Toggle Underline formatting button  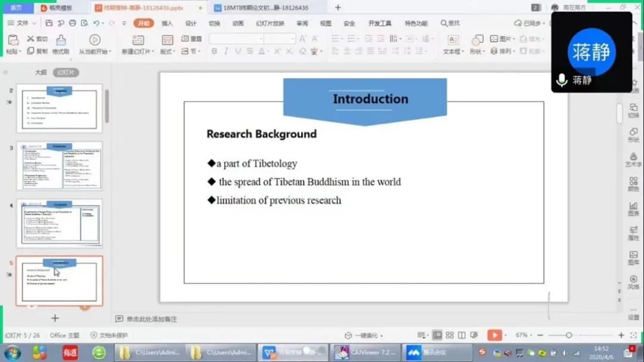[238, 51]
